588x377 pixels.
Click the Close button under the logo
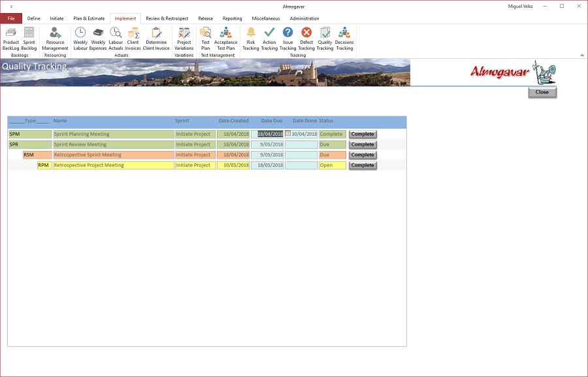542,92
